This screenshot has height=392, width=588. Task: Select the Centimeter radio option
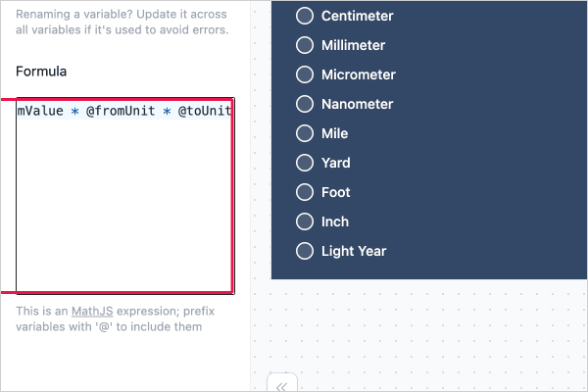click(x=305, y=16)
